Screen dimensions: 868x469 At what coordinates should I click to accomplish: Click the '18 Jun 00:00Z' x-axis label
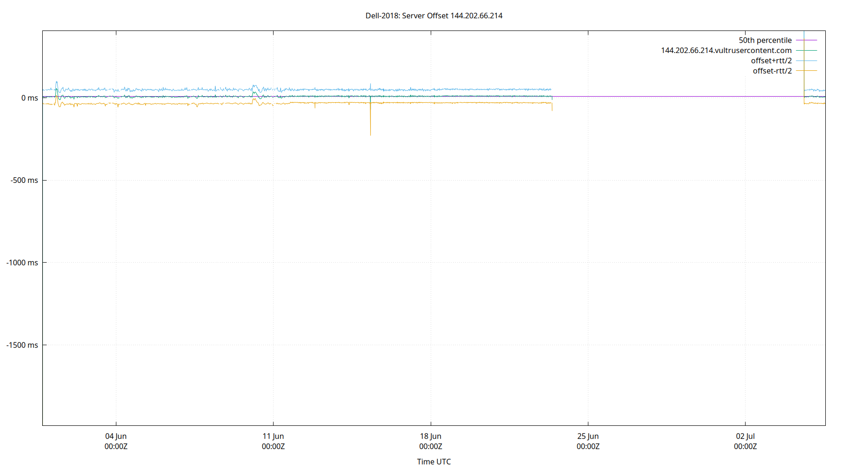[431, 441]
